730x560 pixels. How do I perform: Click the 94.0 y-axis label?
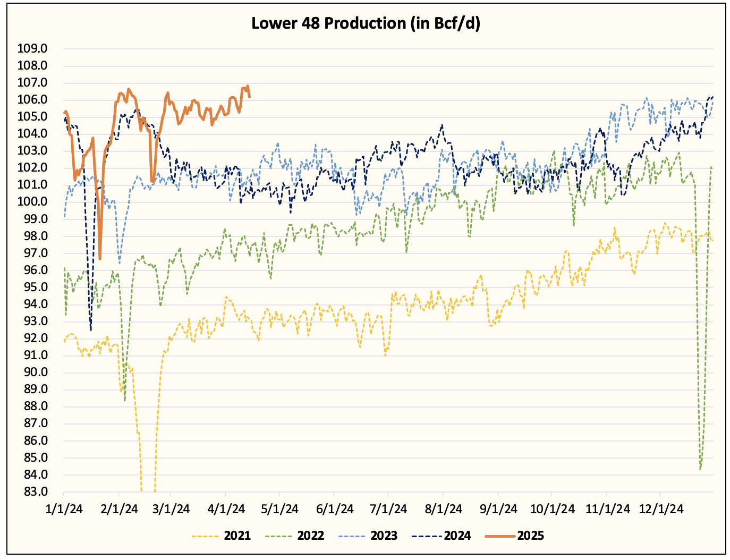tap(35, 304)
